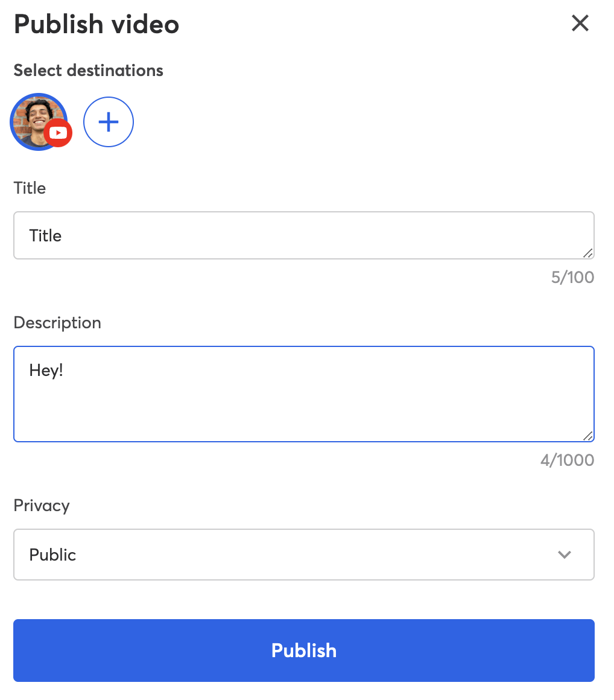The image size is (614, 700).
Task: Click the "Select destinations" heading
Action: click(88, 71)
